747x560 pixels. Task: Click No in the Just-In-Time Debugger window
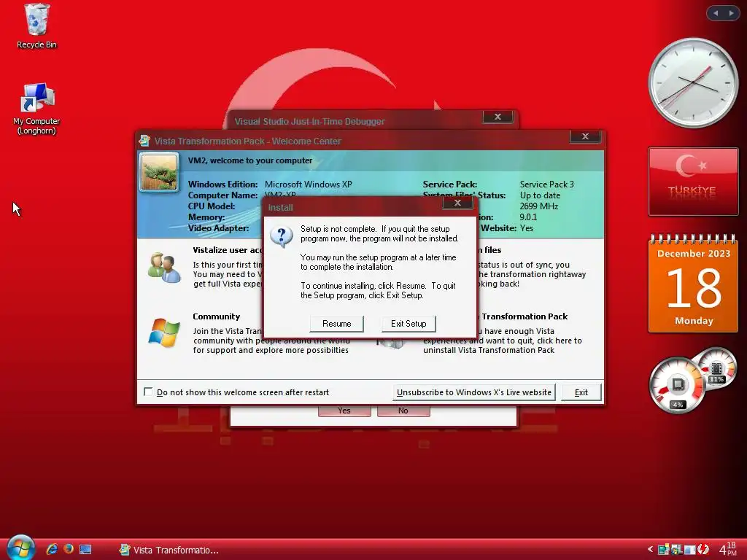click(403, 411)
